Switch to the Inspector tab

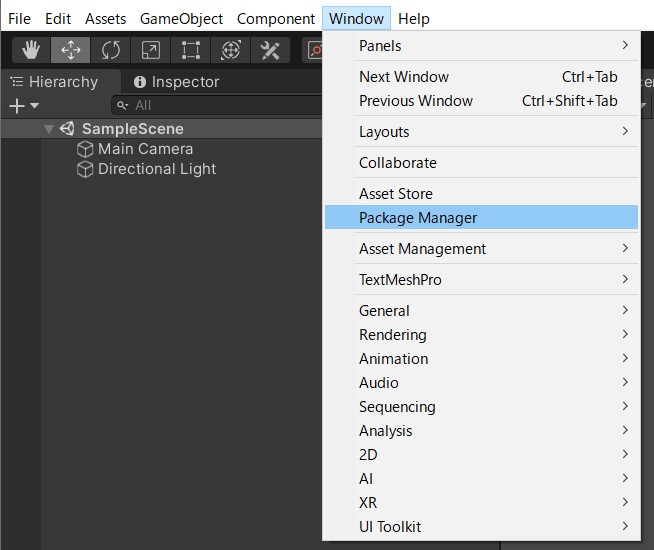(176, 82)
